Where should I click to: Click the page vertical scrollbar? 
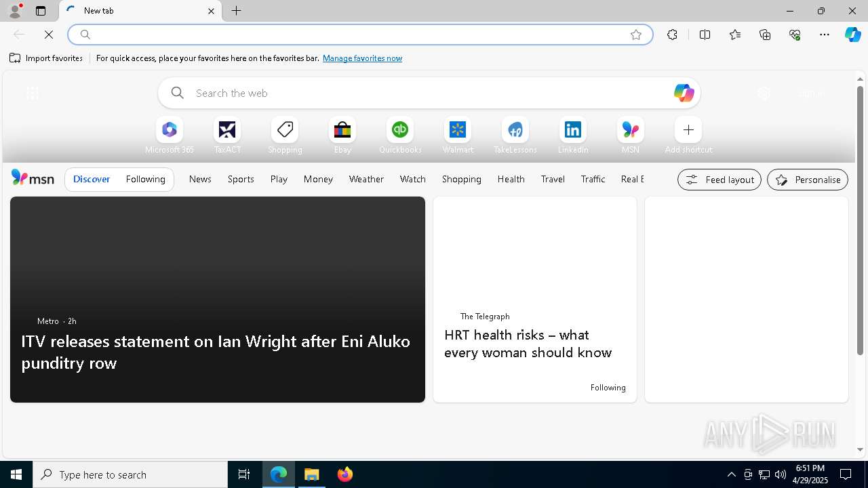860,220
